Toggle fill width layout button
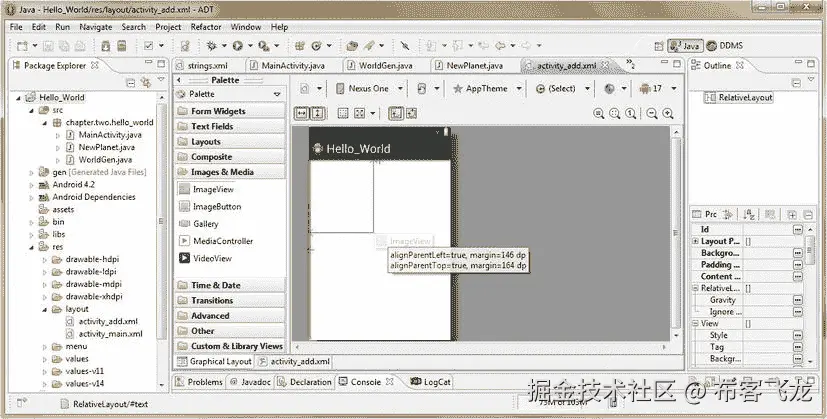The height and width of the screenshot is (419, 827). pos(301,113)
